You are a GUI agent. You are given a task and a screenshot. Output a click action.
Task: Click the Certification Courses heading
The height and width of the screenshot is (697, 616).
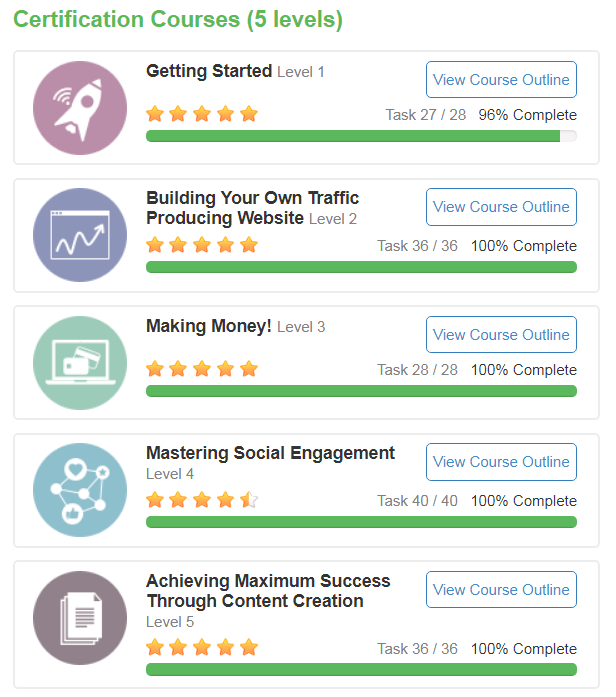(178, 20)
